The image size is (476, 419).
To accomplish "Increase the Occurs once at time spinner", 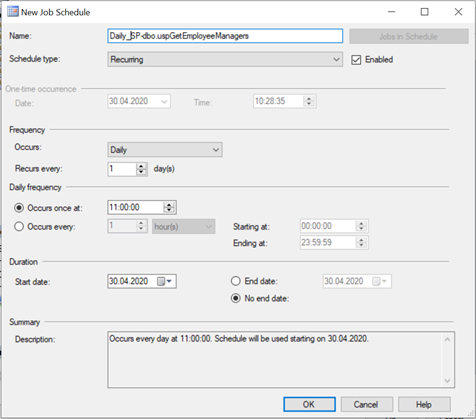I will tap(169, 205).
